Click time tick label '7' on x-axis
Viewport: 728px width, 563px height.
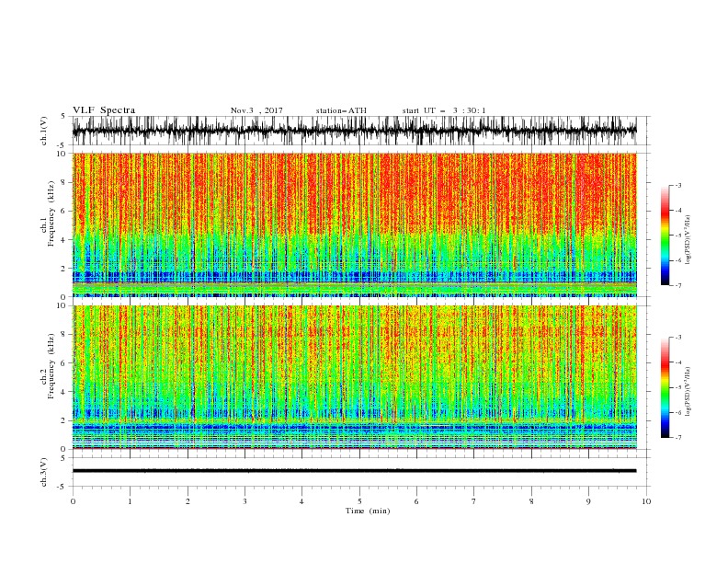[474, 501]
